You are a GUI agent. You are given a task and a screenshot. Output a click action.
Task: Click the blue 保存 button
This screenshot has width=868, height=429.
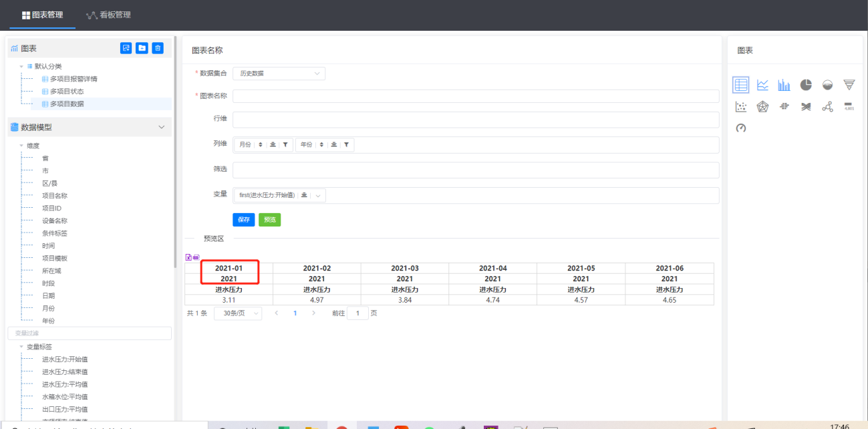point(243,220)
